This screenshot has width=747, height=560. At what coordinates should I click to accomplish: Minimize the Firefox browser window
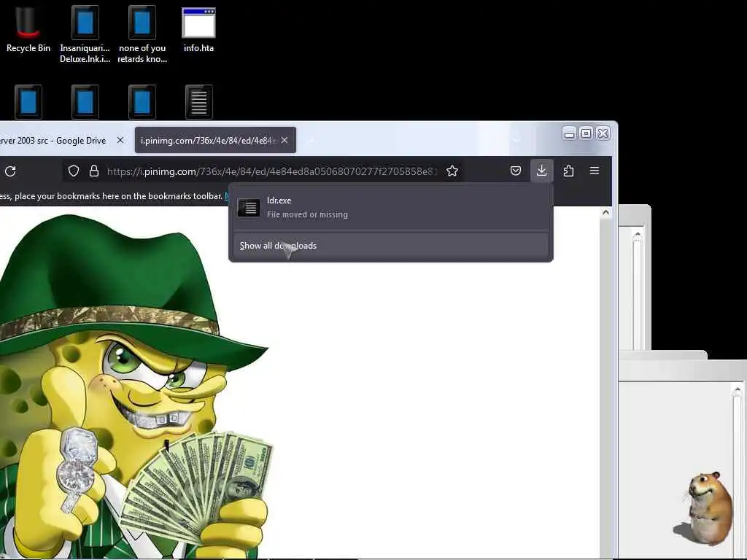569,133
